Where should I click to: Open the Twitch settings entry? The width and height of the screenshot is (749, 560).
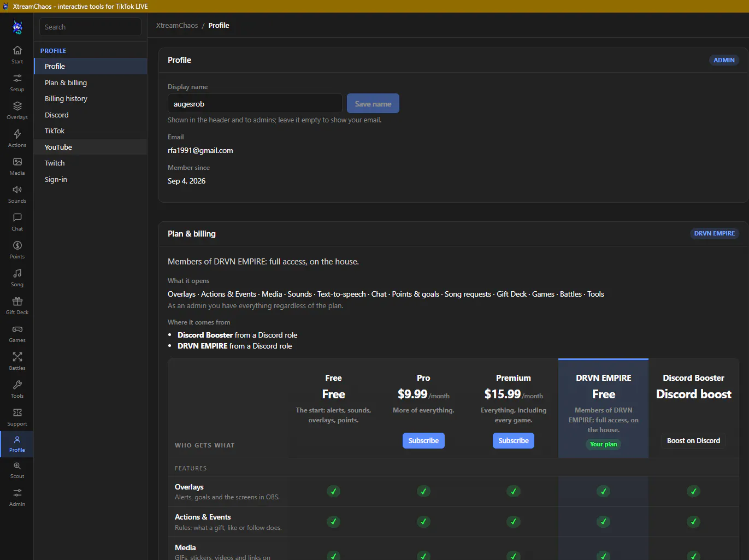pyautogui.click(x=91, y=163)
